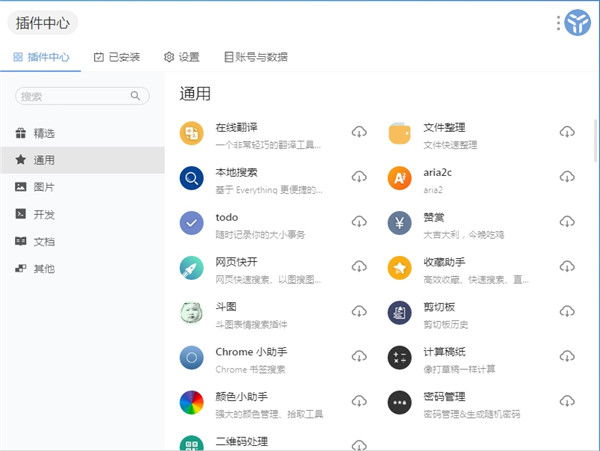The width and height of the screenshot is (600, 451).
Task: Click the uTools avatar logo at top right
Action: click(578, 23)
